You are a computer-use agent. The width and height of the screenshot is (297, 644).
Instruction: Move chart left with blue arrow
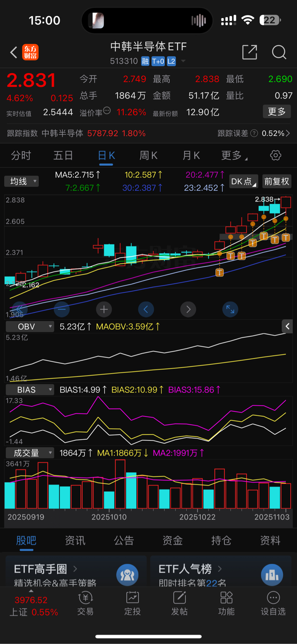[x=146, y=309]
